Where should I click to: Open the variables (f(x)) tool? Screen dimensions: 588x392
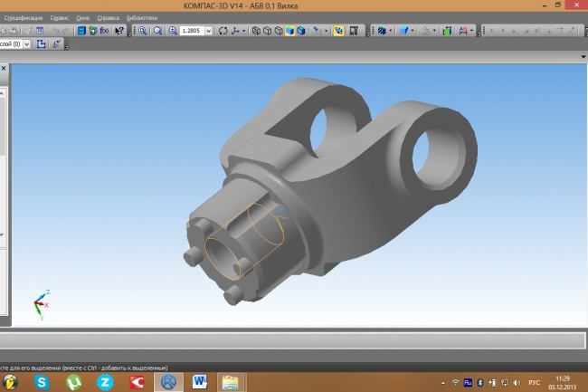pyautogui.click(x=104, y=30)
